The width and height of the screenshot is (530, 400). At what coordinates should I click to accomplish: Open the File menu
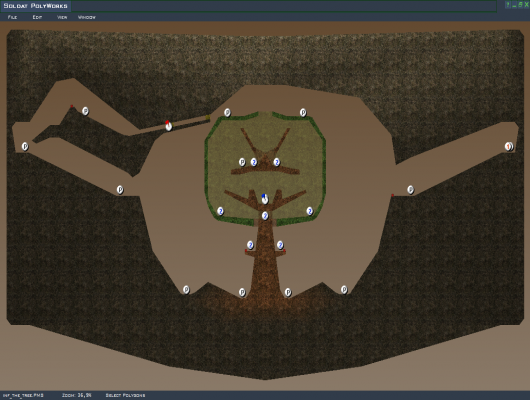[x=12, y=17]
